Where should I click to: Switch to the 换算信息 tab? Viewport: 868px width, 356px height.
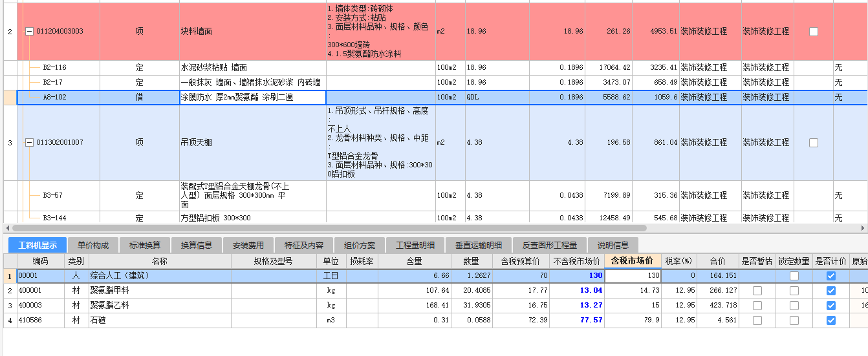197,246
